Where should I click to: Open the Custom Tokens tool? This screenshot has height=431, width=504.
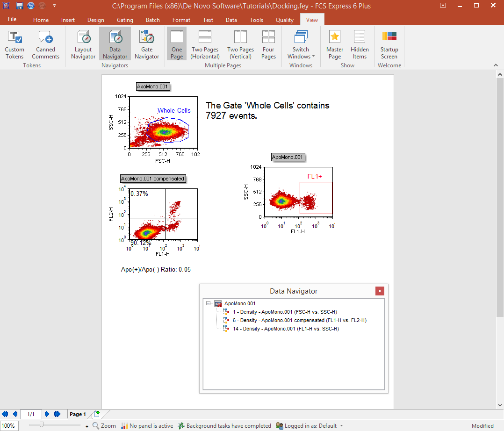click(x=14, y=45)
